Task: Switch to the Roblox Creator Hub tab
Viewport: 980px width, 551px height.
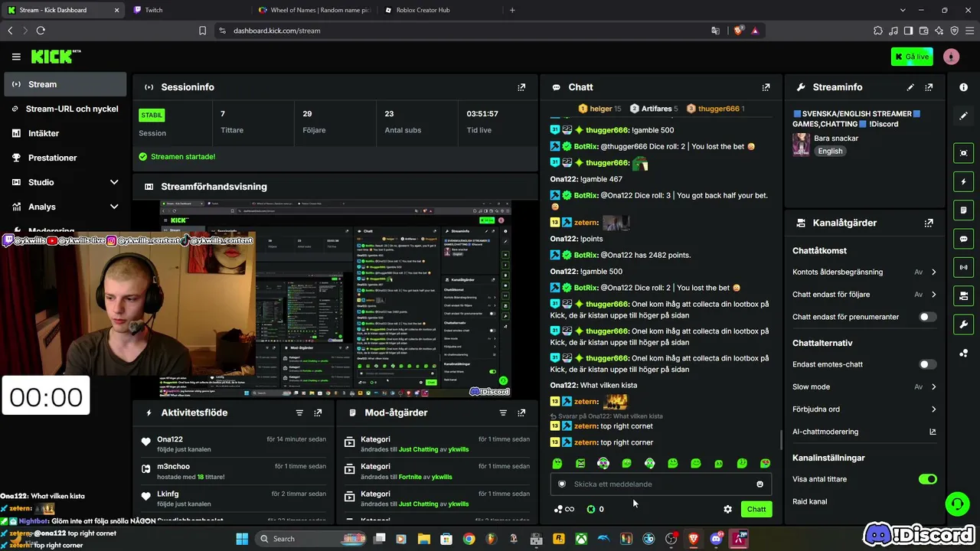Action: (439, 10)
